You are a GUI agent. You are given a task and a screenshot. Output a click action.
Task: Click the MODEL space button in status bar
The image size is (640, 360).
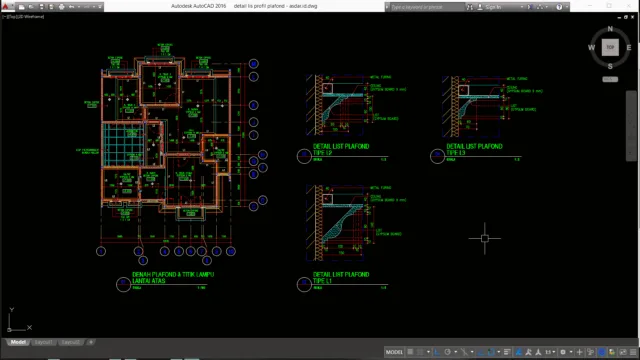(x=394, y=352)
